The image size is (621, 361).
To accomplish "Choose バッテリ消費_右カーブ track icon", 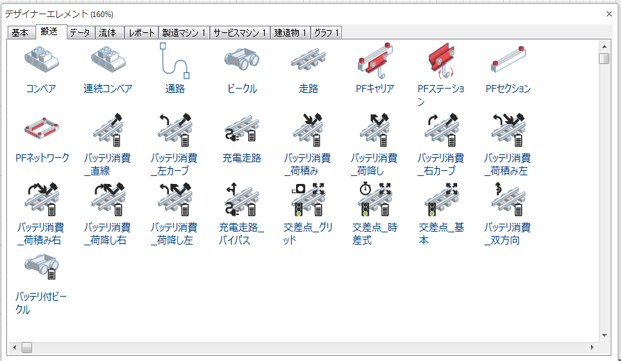I will pos(442,130).
